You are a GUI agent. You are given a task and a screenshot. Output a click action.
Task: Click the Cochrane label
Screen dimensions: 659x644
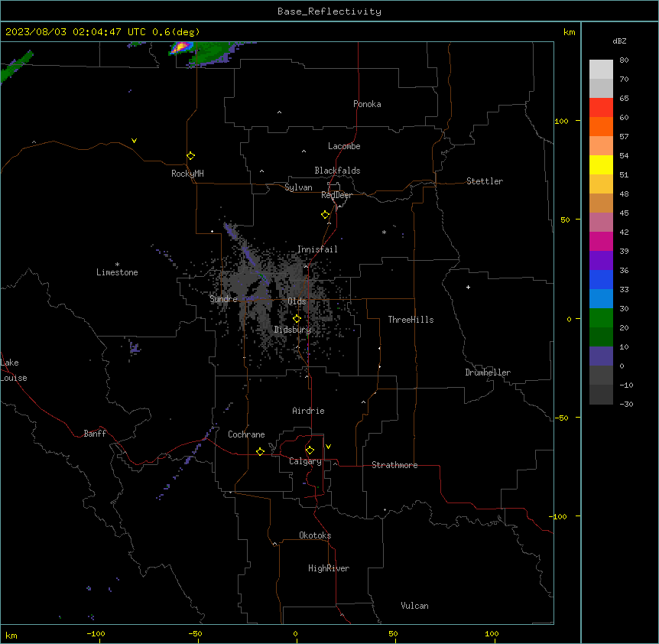[x=246, y=434]
